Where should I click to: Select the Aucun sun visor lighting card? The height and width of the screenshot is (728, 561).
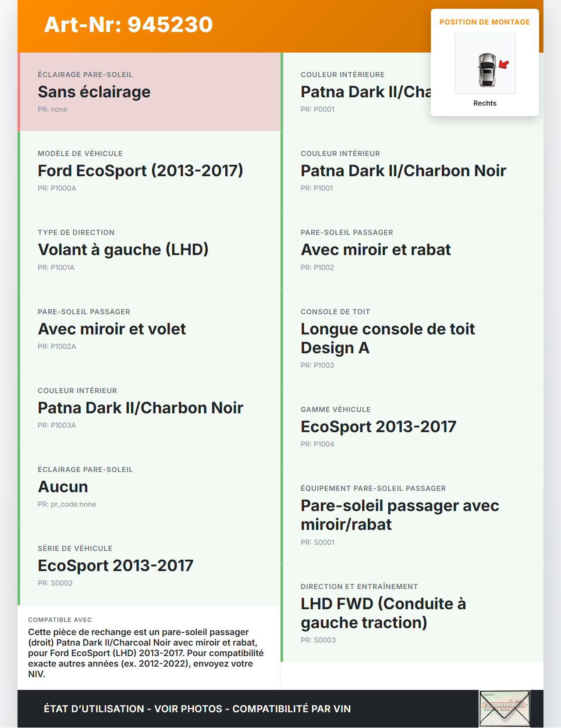(x=149, y=487)
